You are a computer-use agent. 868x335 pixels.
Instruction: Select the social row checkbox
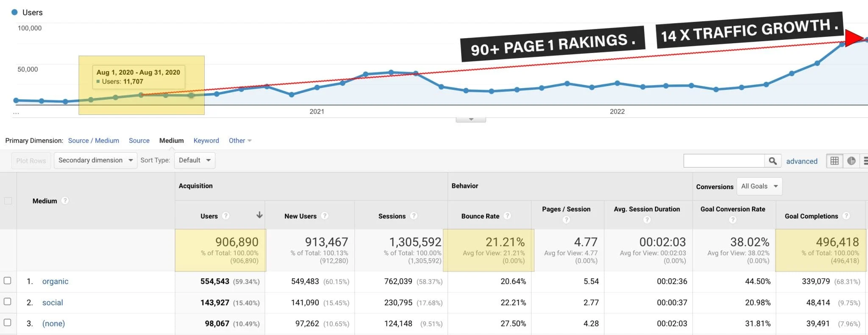tap(8, 301)
